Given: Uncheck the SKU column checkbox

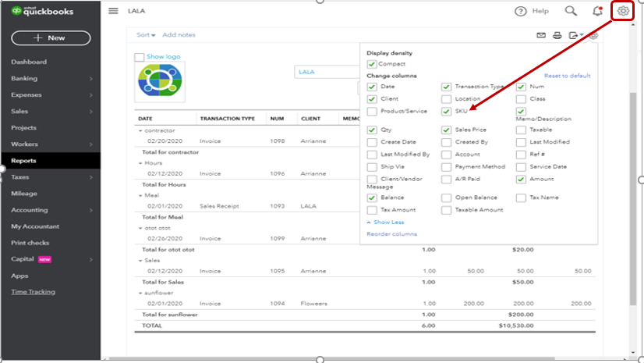Looking at the screenshot, I should pyautogui.click(x=447, y=112).
